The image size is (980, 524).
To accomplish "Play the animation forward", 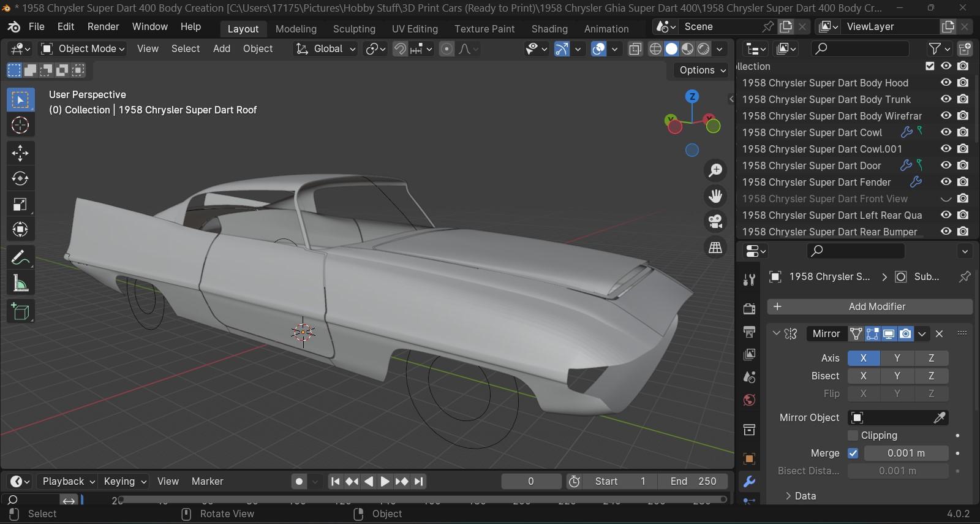I will (x=385, y=481).
